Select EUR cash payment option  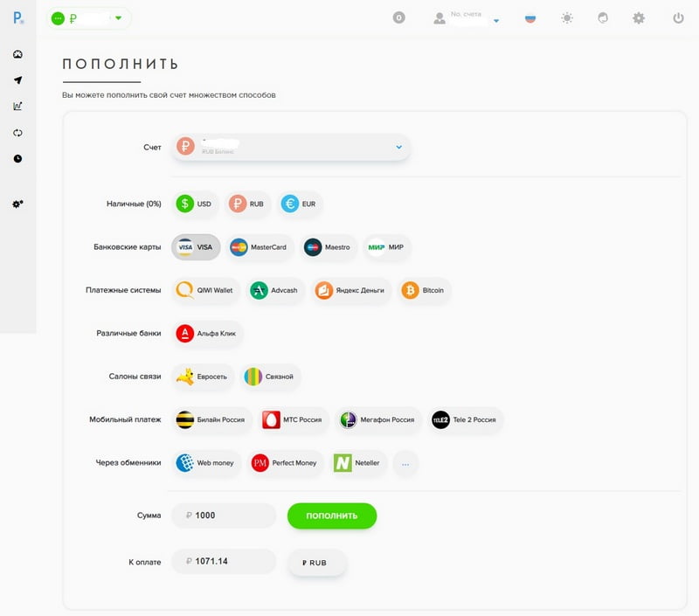coord(299,204)
